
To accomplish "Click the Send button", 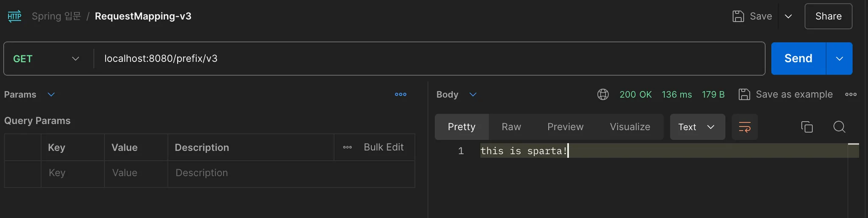I will (x=798, y=59).
